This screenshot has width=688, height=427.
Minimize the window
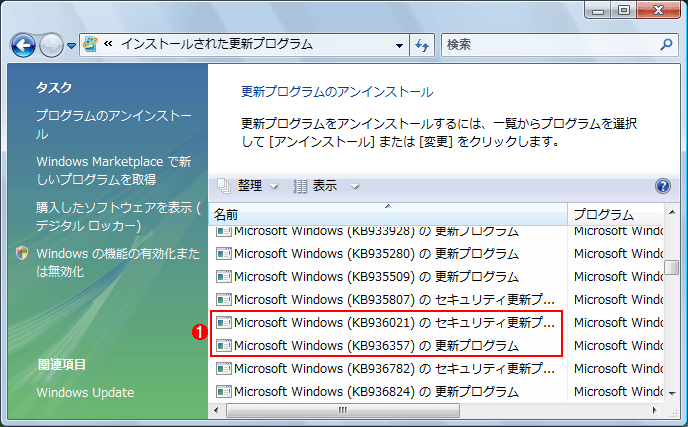click(598, 11)
